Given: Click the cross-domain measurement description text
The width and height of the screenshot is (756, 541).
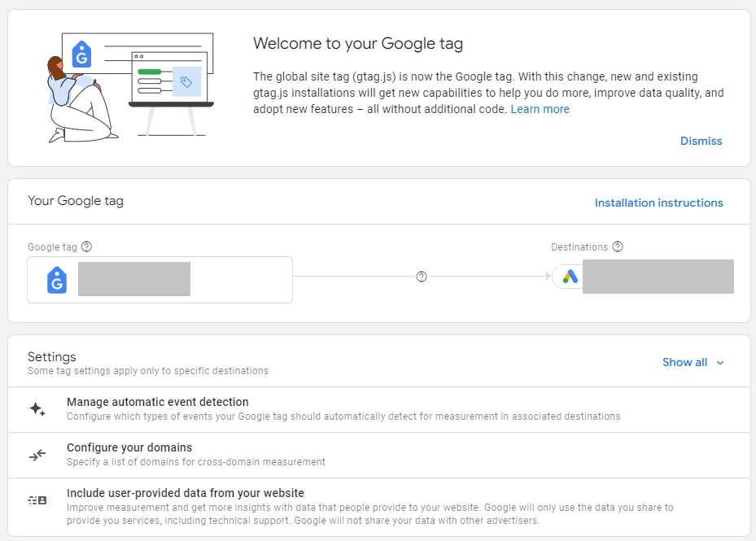Looking at the screenshot, I should point(196,462).
